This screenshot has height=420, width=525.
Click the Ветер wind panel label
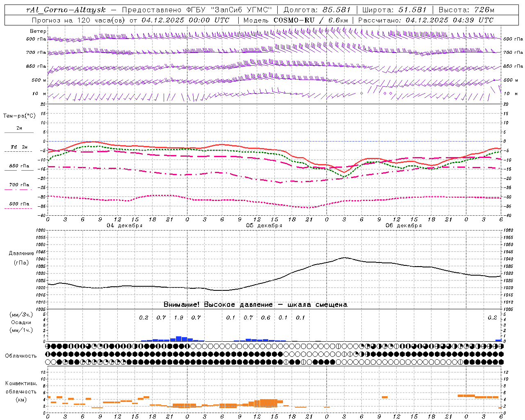(38, 31)
